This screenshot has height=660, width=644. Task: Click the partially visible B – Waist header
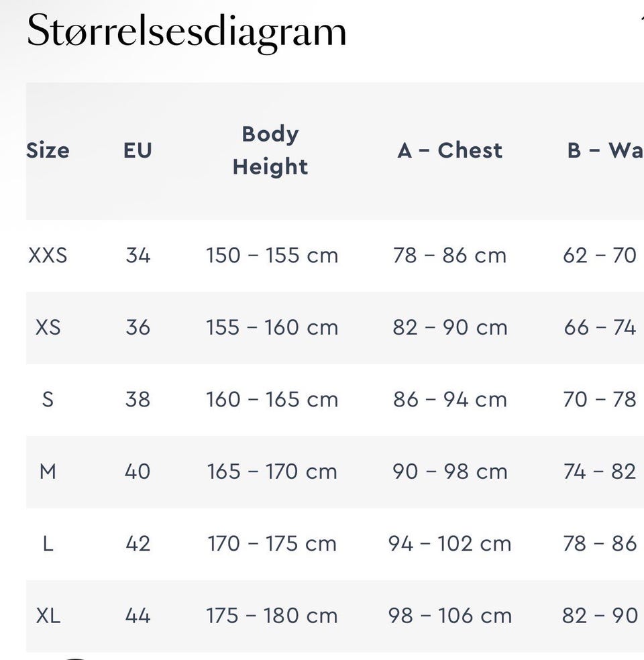coord(605,150)
